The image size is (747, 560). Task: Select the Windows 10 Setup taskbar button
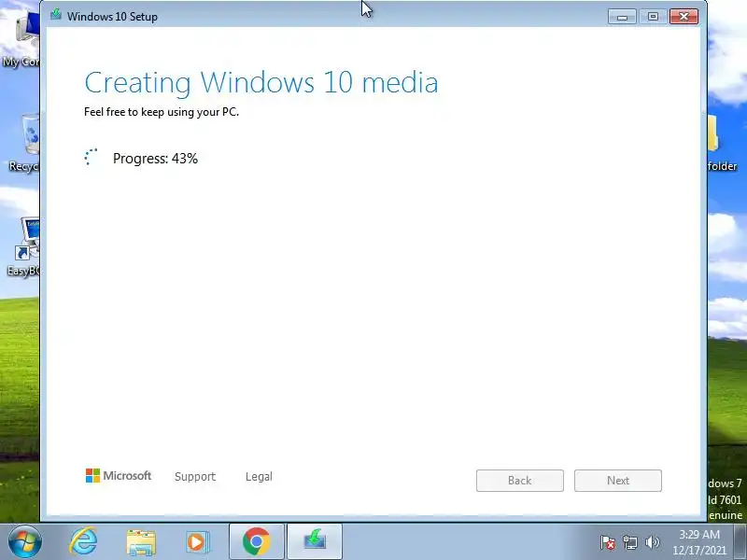[315, 541]
